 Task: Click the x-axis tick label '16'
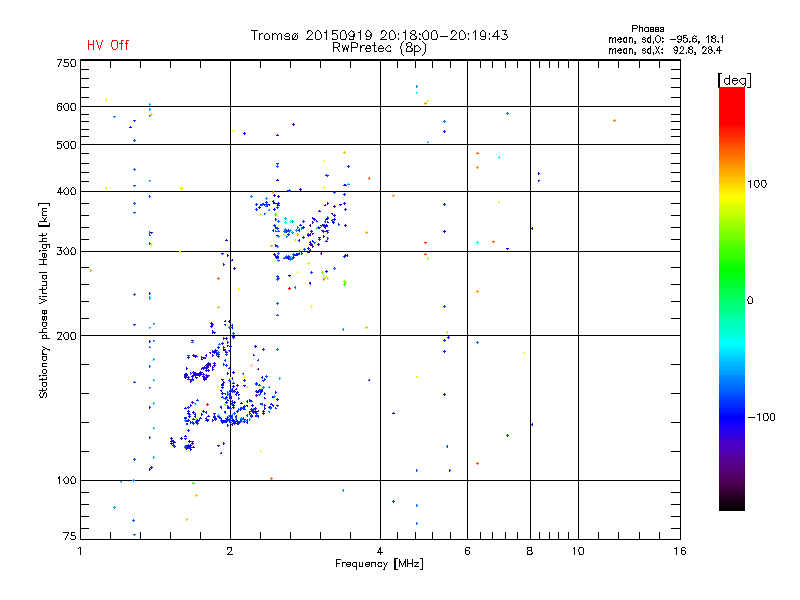click(x=680, y=551)
